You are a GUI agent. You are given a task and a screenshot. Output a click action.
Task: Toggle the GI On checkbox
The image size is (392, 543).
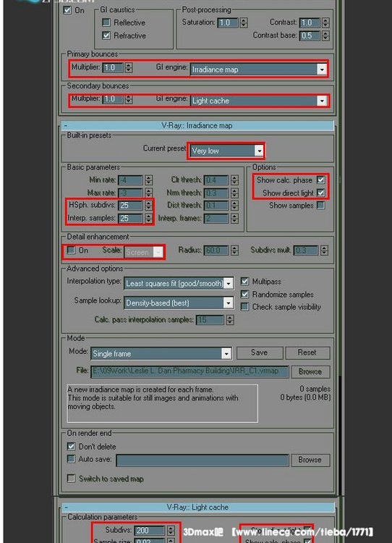pyautogui.click(x=67, y=10)
